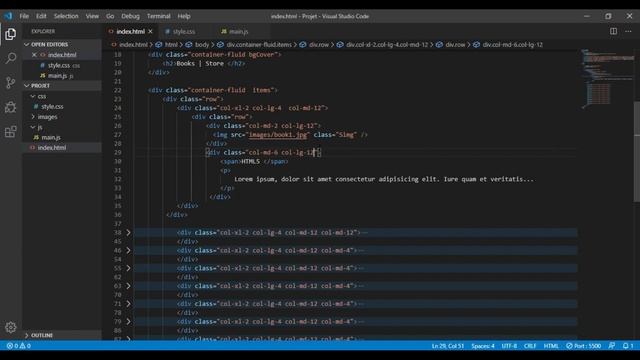The height and width of the screenshot is (360, 640).
Task: Click CRLF end of line setting
Action: [x=530, y=346]
